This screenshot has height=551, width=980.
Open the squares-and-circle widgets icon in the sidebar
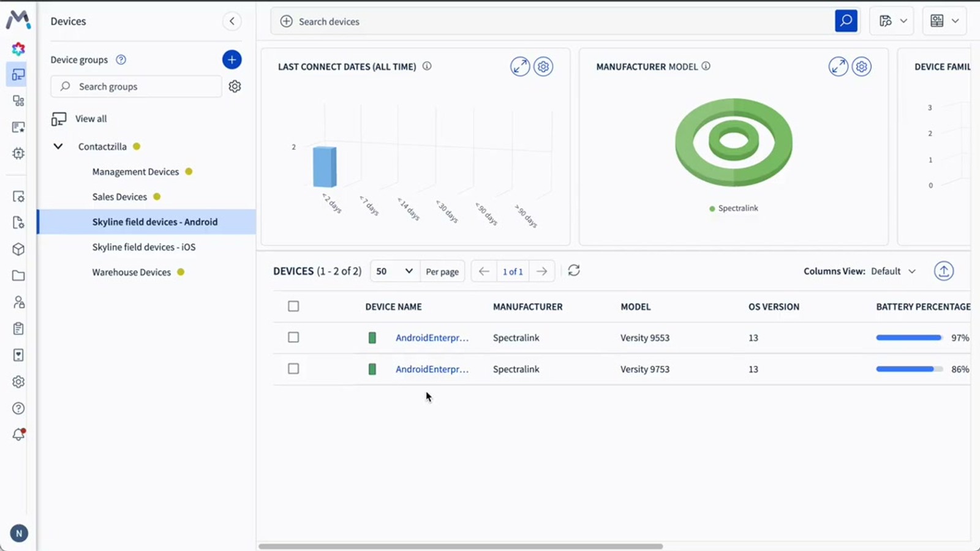[18, 101]
